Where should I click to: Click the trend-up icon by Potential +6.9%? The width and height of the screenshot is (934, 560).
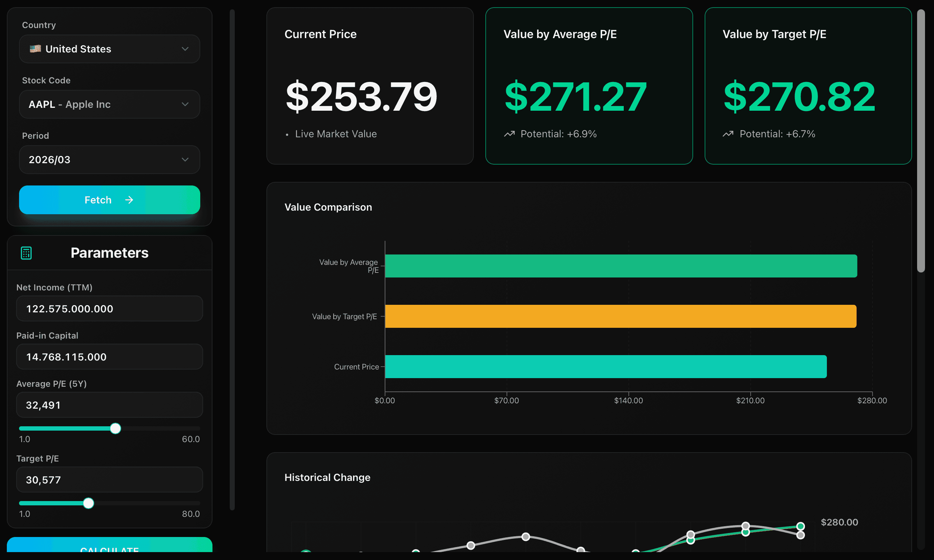click(x=509, y=134)
